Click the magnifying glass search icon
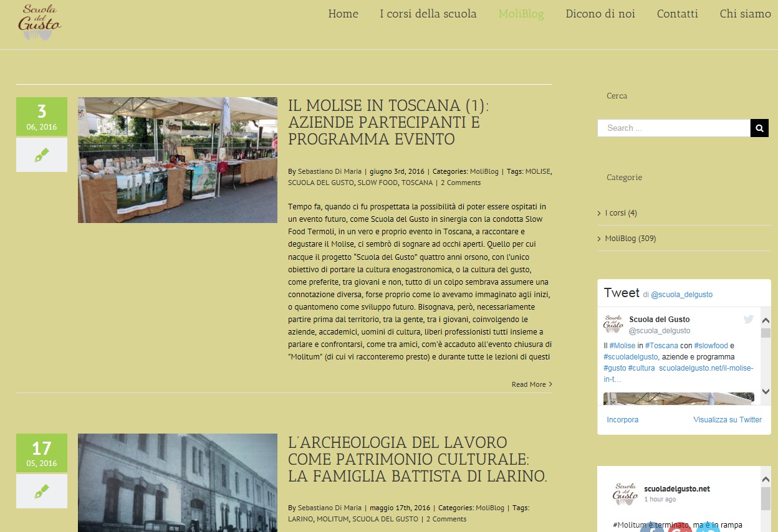 (x=759, y=128)
